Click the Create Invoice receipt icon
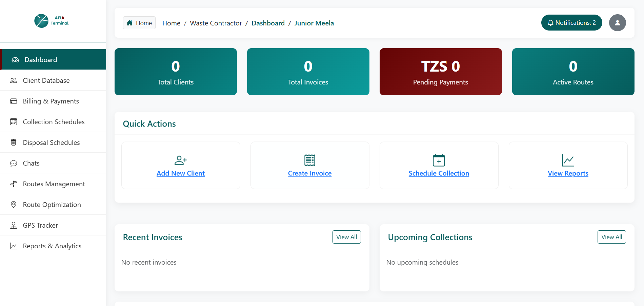The height and width of the screenshot is (306, 644). click(x=309, y=160)
